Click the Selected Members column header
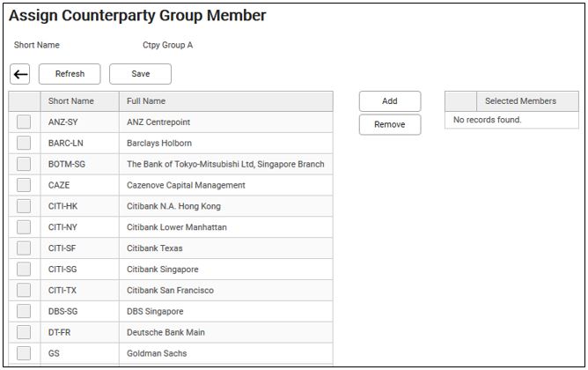 click(520, 101)
